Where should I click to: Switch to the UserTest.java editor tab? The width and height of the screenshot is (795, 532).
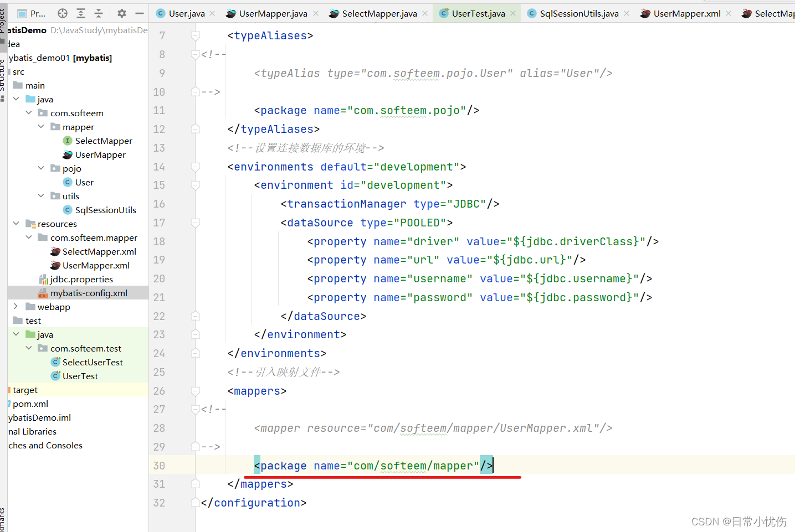click(x=478, y=13)
